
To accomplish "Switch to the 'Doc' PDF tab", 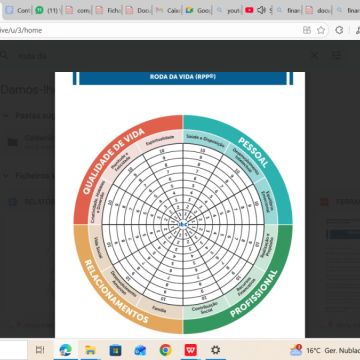I will (139, 10).
